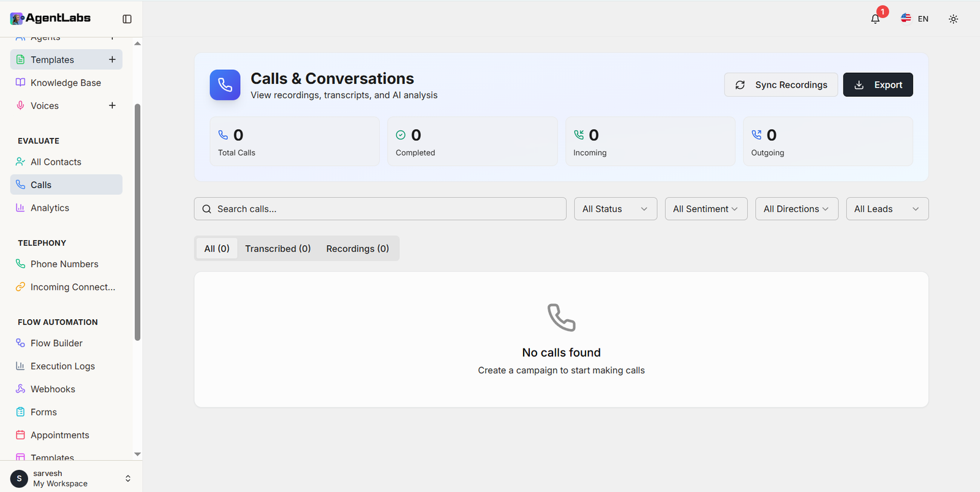This screenshot has height=492, width=980.
Task: Go to All Contacts
Action: [66, 162]
